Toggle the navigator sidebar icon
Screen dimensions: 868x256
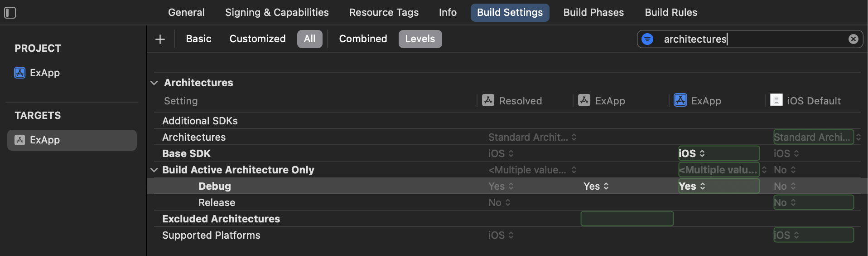pos(10,13)
